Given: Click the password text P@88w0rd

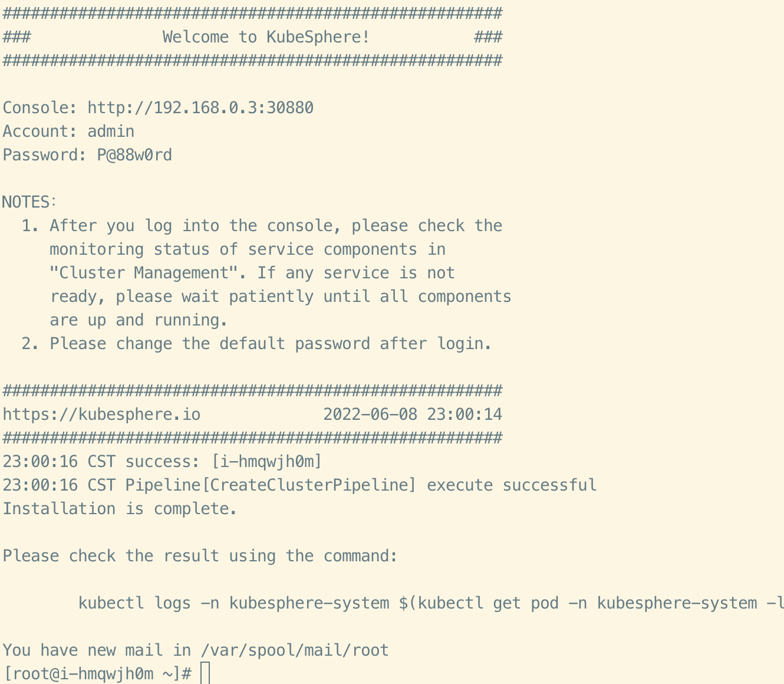Looking at the screenshot, I should (x=134, y=155).
